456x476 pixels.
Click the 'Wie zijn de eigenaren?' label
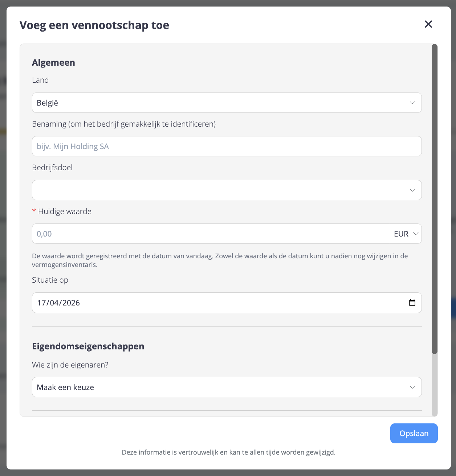tap(70, 365)
